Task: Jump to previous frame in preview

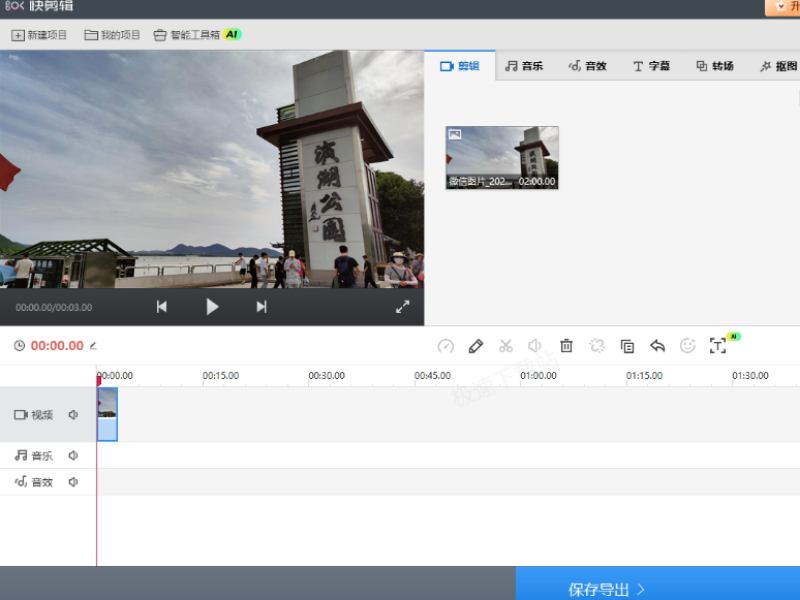Action: coord(162,307)
